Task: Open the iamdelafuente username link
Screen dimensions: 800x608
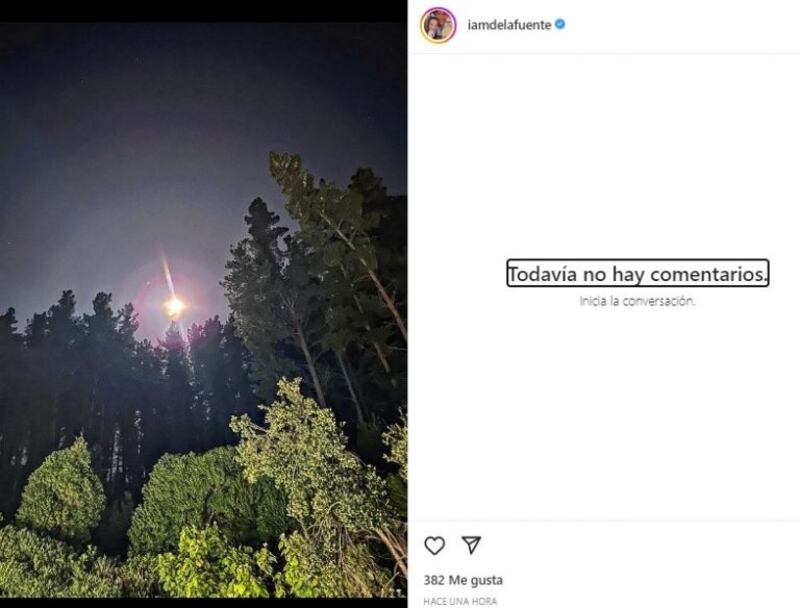Action: tap(507, 25)
